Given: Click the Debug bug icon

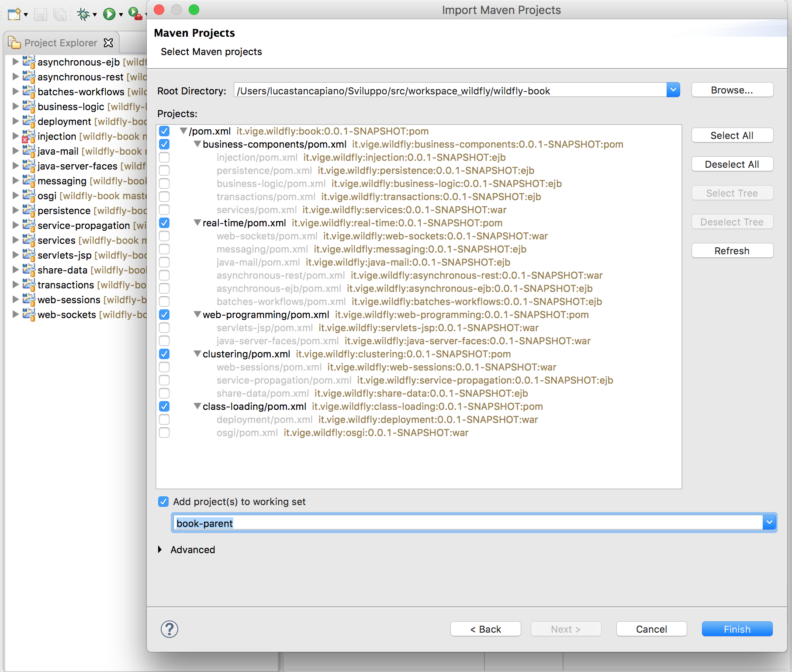Looking at the screenshot, I should [x=83, y=14].
